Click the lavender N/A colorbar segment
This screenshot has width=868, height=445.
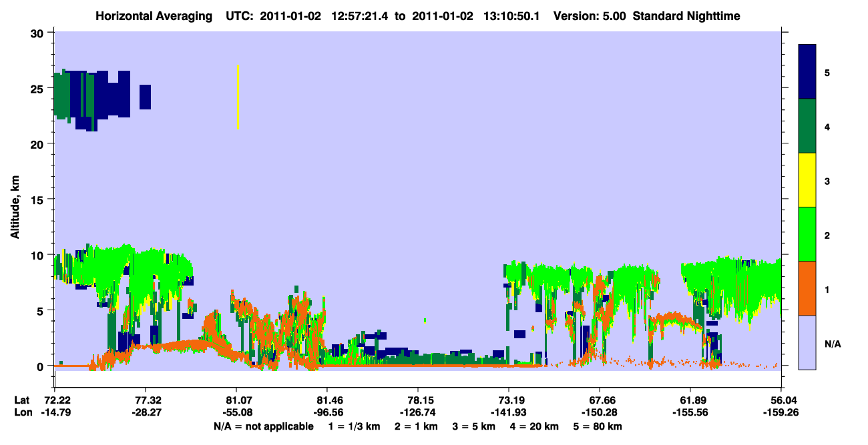point(807,342)
